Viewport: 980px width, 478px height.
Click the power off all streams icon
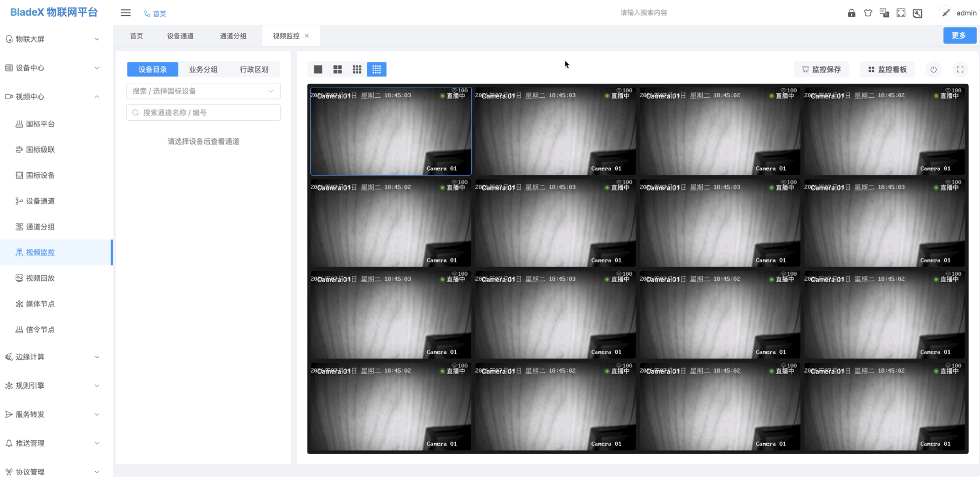point(933,70)
